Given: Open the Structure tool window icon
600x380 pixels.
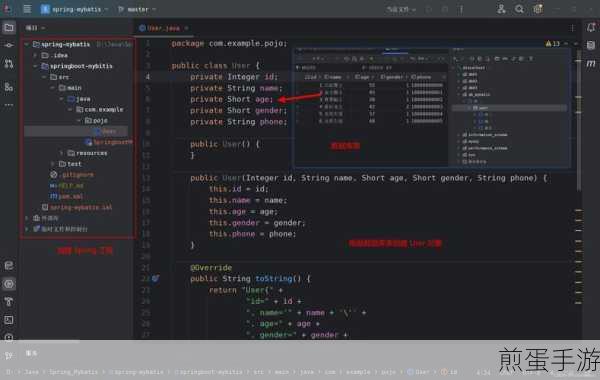Looking at the screenshot, I should tap(8, 87).
